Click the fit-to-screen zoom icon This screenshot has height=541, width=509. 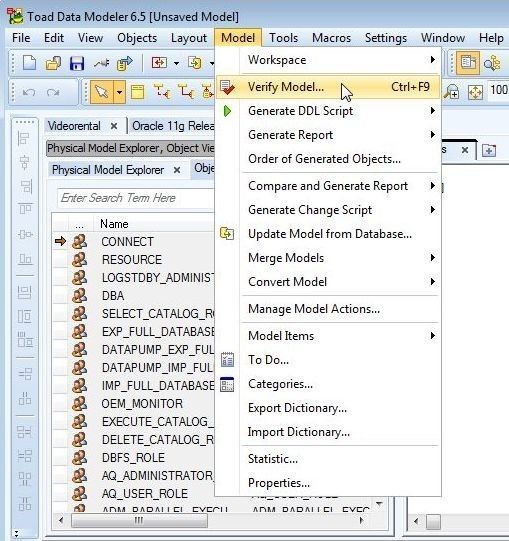tap(475, 92)
